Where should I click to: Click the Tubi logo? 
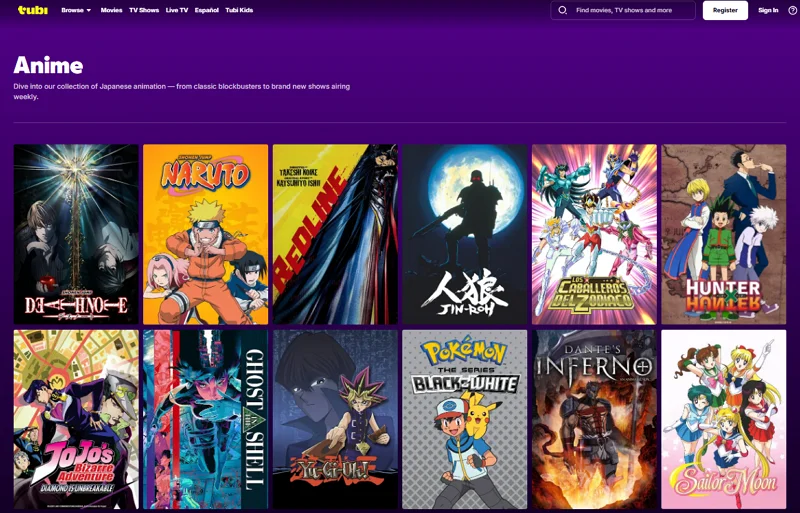33,10
